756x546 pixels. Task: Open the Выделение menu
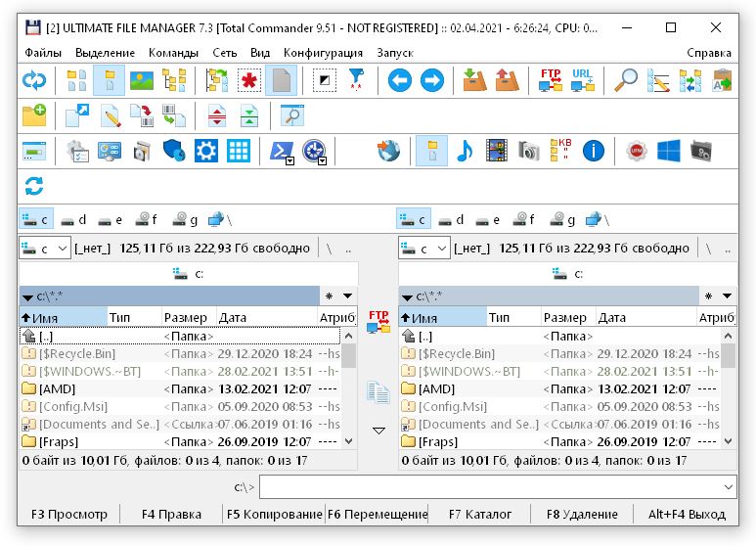(105, 53)
